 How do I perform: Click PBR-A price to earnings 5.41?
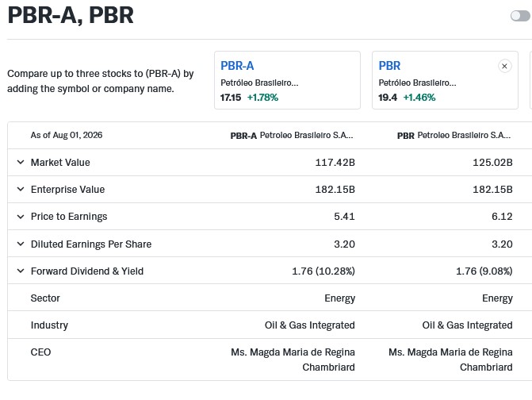click(344, 217)
